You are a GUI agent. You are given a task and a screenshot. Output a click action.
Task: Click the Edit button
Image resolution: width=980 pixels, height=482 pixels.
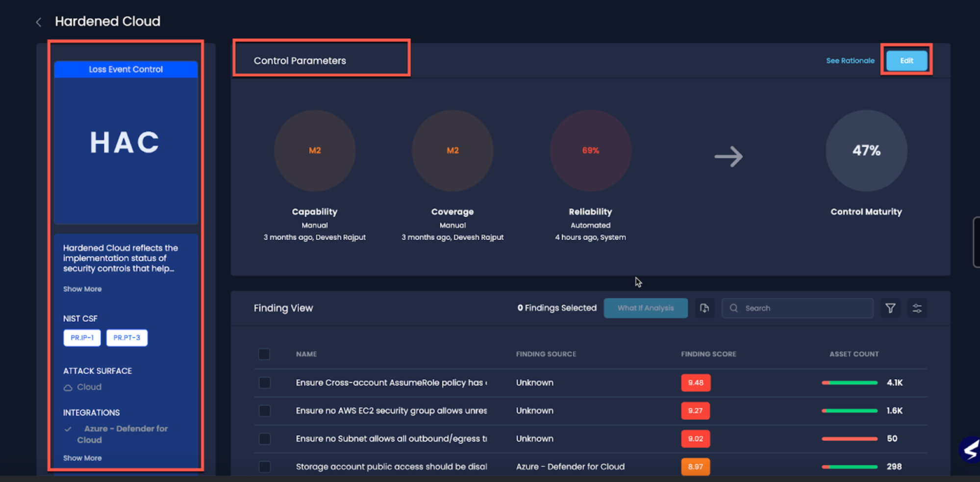tap(906, 61)
